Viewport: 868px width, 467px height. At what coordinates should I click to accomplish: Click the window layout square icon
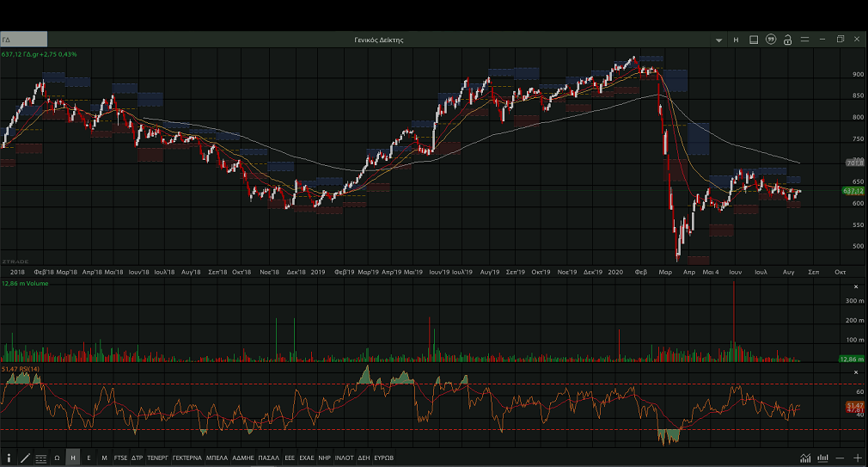click(x=754, y=40)
